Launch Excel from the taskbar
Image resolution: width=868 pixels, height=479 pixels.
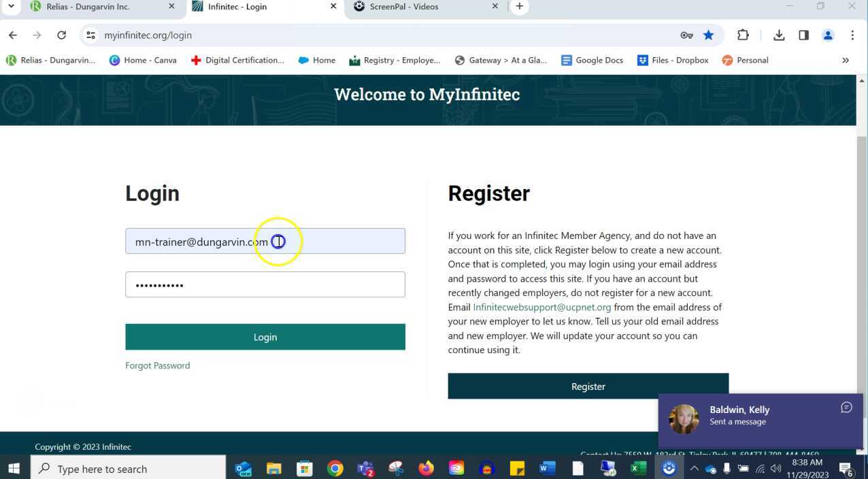click(638, 468)
